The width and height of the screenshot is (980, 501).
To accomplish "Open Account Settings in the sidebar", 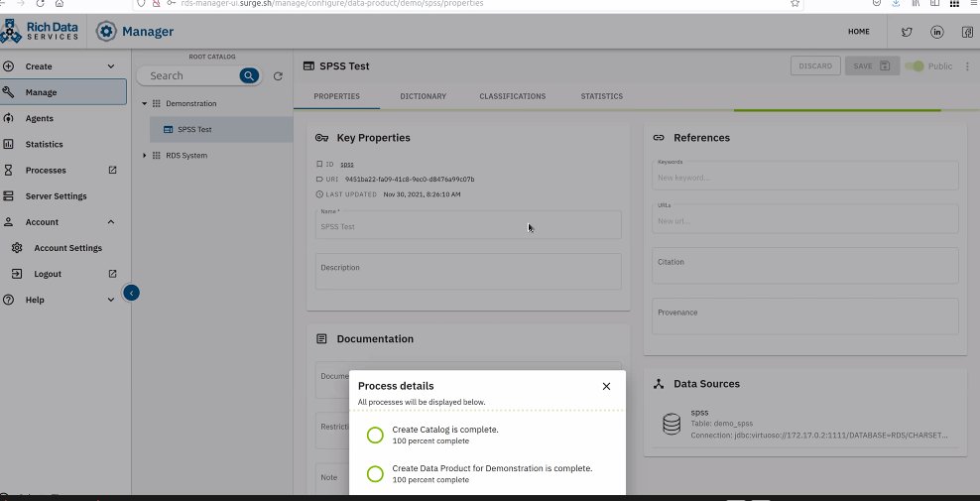I will pyautogui.click(x=67, y=248).
